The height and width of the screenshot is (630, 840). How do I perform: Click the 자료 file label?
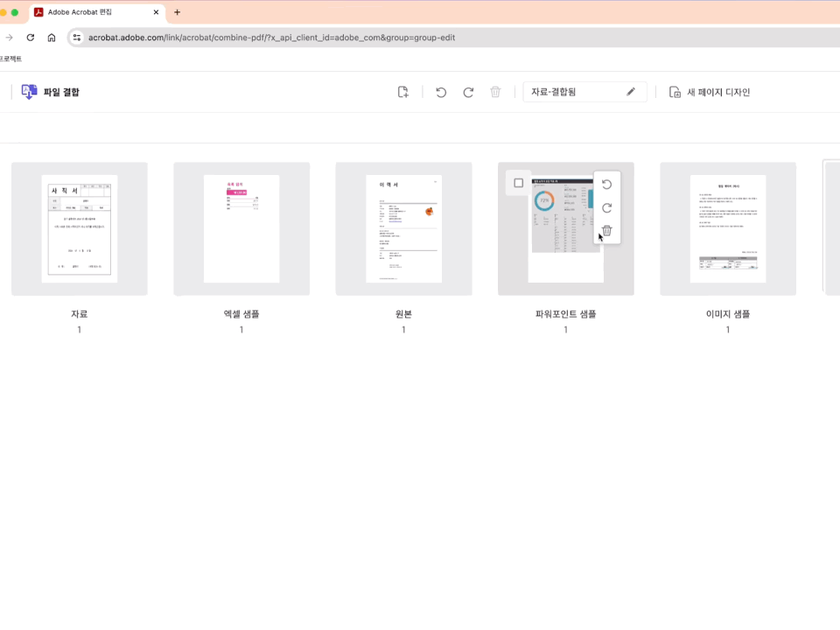[80, 314]
